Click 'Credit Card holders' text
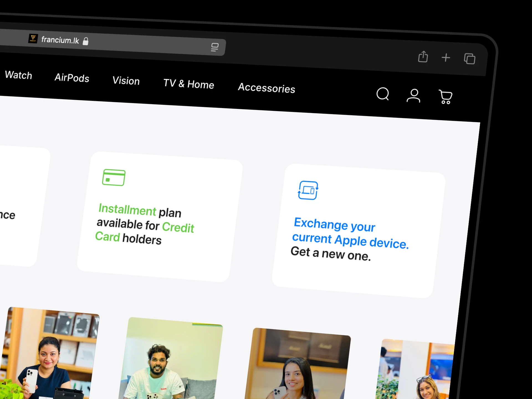This screenshot has width=532, height=399. 145,233
